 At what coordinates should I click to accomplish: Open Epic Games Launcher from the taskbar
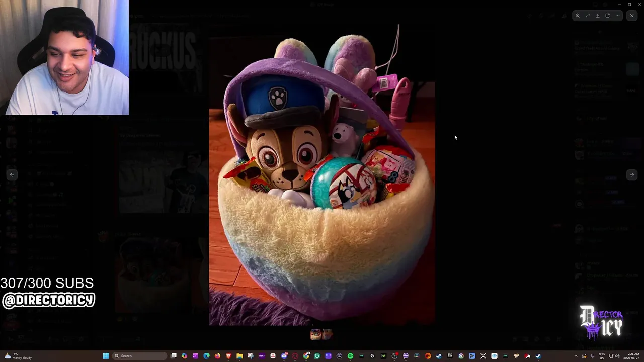coord(450,356)
